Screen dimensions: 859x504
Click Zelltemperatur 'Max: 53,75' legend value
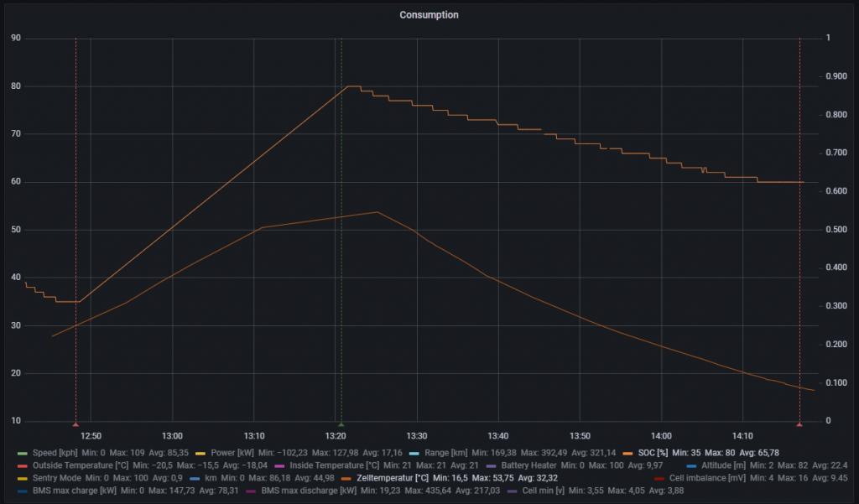pos(493,478)
